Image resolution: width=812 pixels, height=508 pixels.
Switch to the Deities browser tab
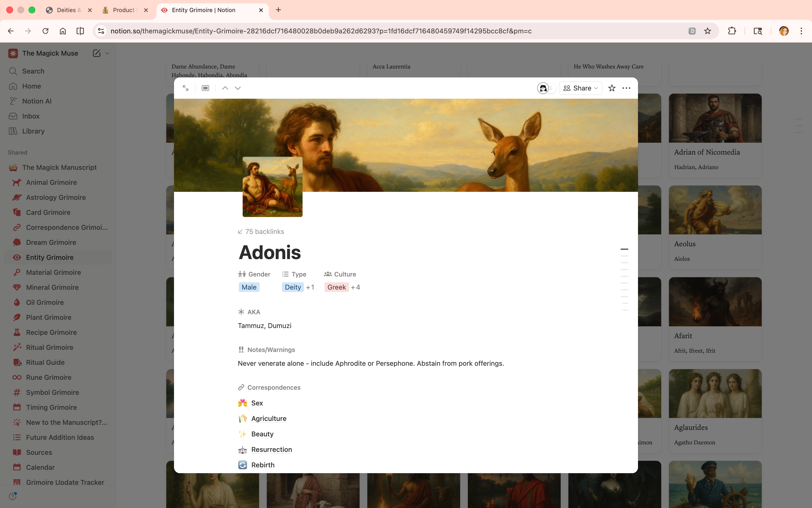[69, 10]
